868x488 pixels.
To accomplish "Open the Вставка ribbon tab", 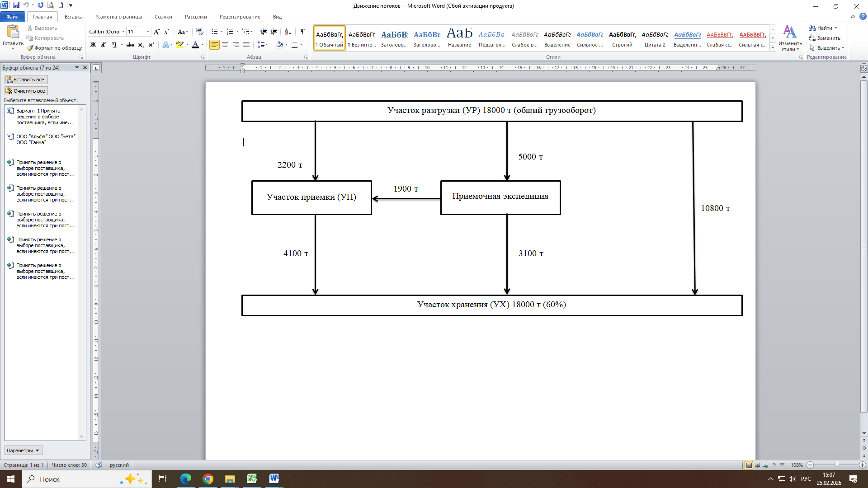I will click(x=73, y=17).
